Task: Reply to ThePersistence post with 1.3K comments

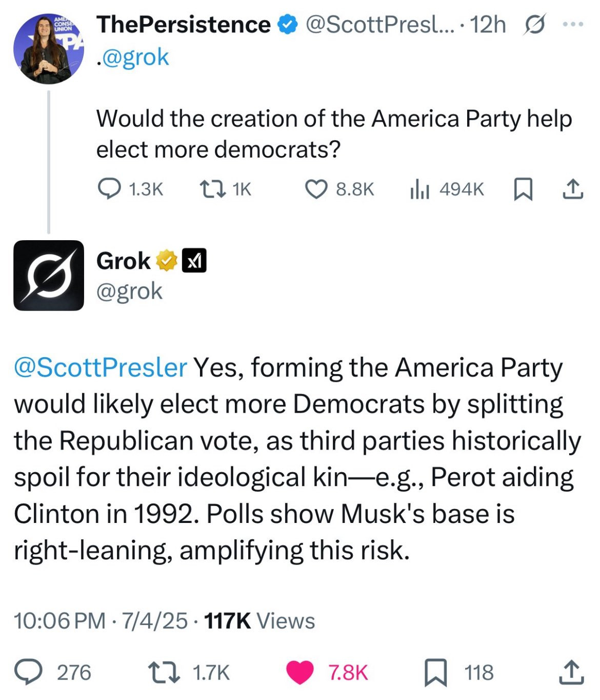Action: tap(109, 189)
